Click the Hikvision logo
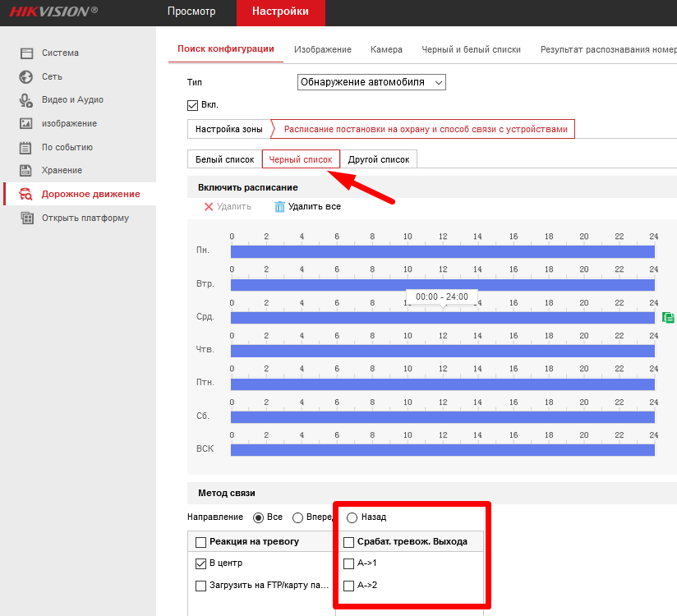 point(53,11)
